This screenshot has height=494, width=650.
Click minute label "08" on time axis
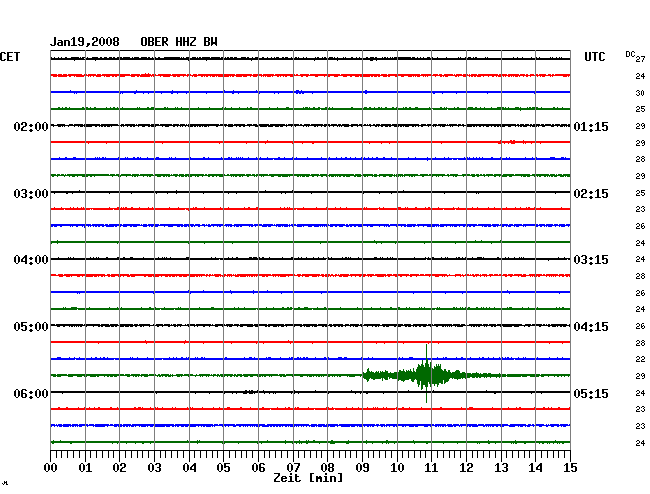pyautogui.click(x=327, y=468)
